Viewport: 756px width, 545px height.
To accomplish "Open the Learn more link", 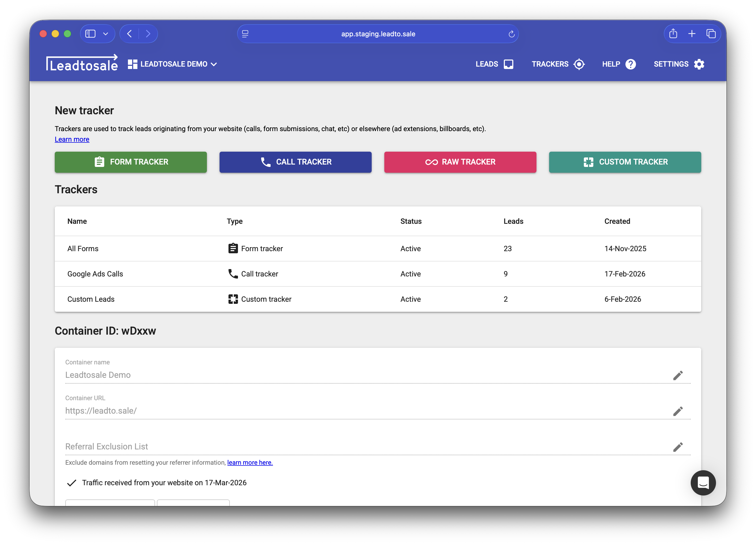I will click(72, 139).
